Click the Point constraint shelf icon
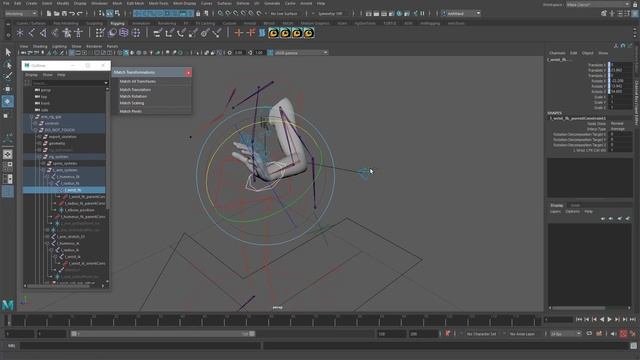 (x=169, y=33)
